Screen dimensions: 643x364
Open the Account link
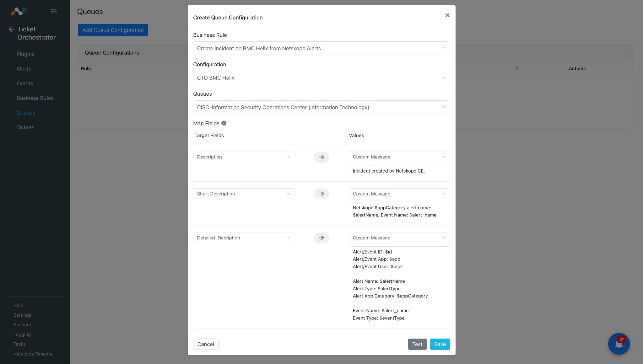[22, 325]
